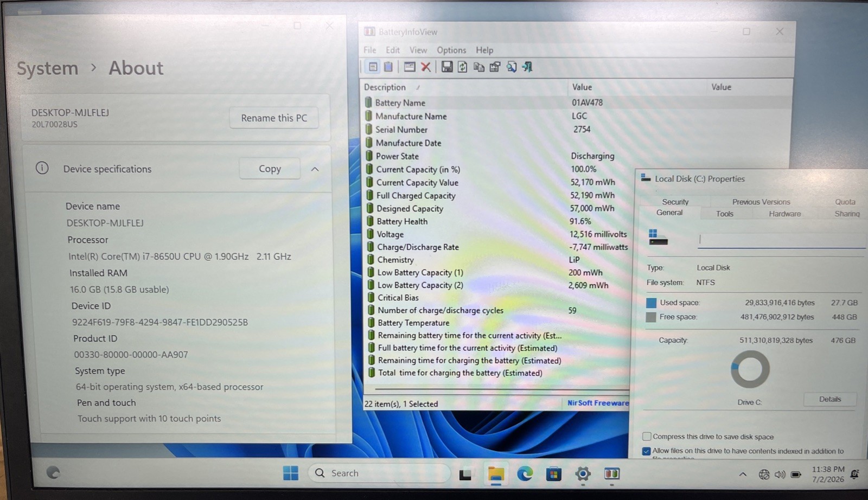The width and height of the screenshot is (868, 500).
Task: Open Microsoft Store from taskbar
Action: coord(553,474)
